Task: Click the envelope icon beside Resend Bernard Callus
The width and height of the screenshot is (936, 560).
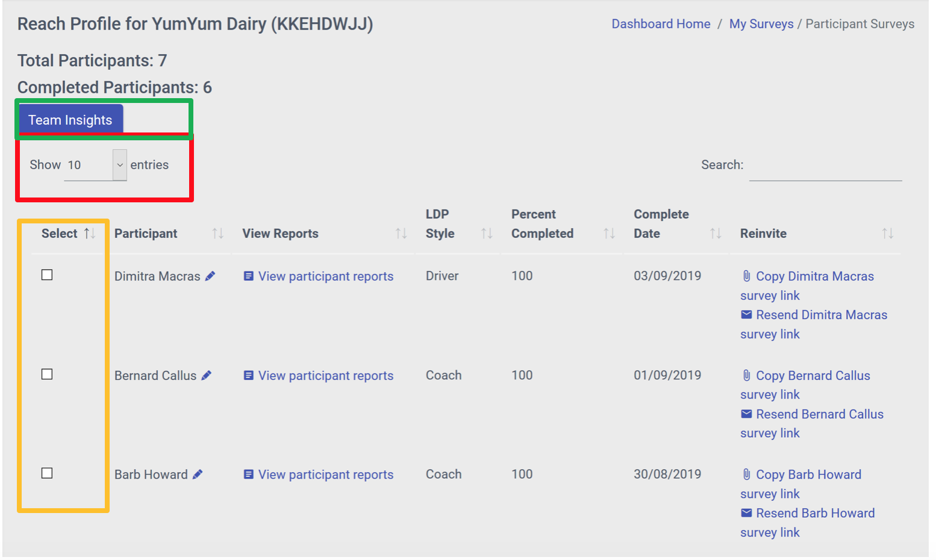Action: click(x=745, y=414)
